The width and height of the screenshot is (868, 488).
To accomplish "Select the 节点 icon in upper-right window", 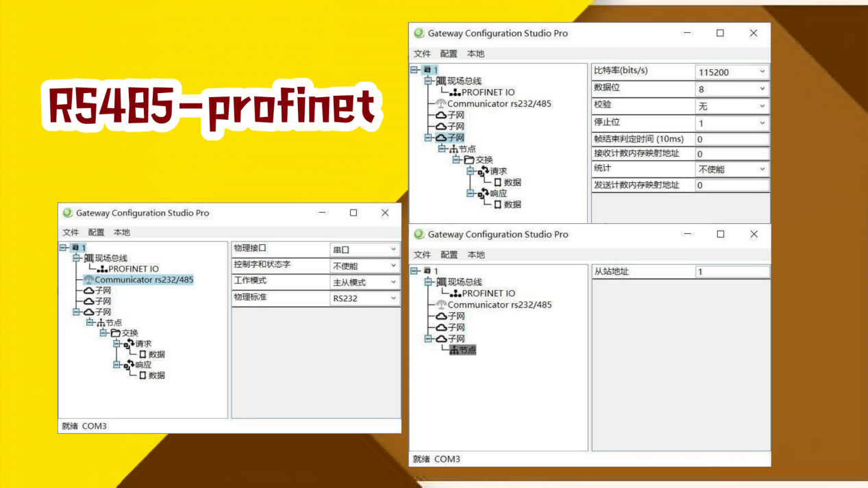I will coord(452,149).
